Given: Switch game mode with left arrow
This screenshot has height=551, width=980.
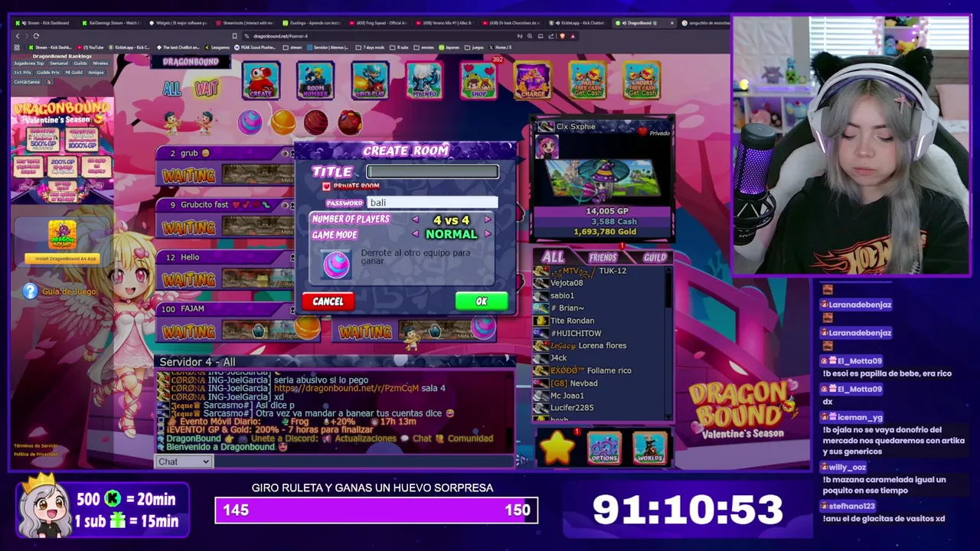Looking at the screenshot, I should [x=416, y=234].
